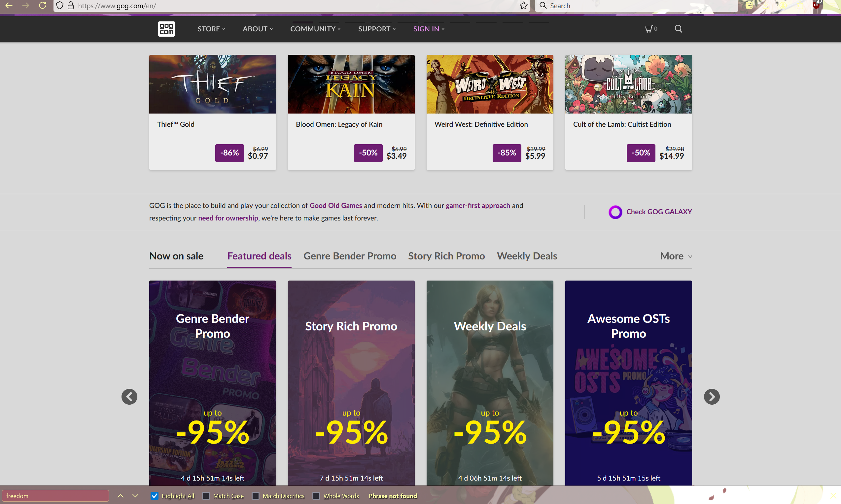Reload the page with refresh icon

[x=43, y=5]
